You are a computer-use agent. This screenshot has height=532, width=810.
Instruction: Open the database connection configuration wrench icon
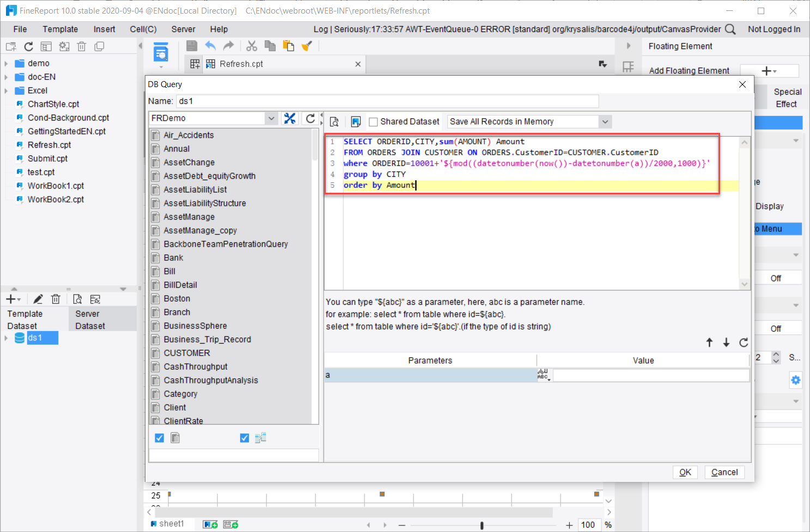(x=289, y=118)
